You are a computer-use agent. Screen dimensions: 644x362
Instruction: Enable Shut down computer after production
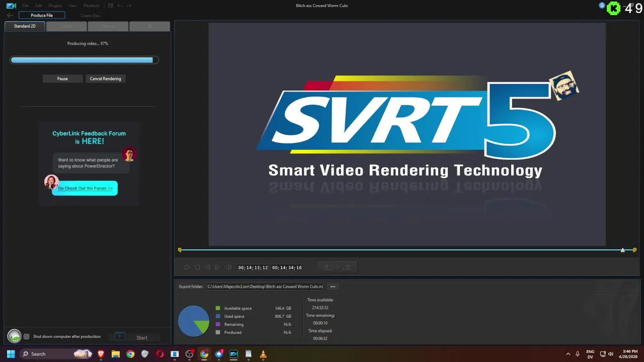(27, 336)
